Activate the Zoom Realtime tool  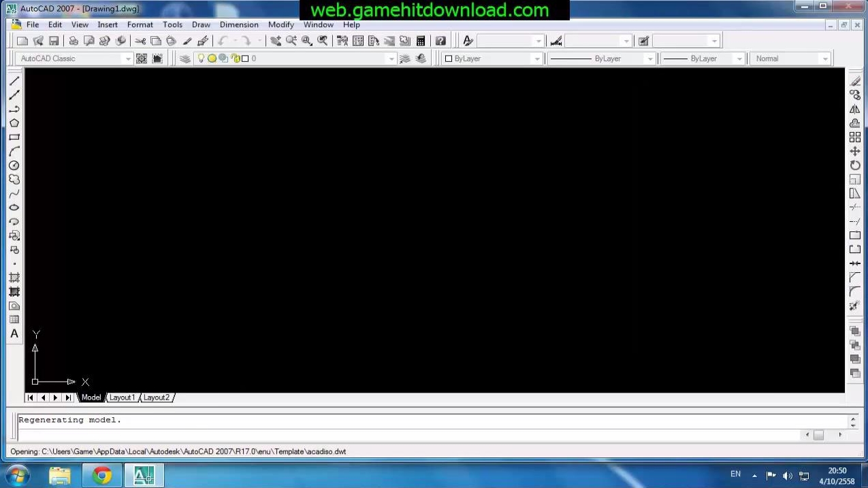point(291,41)
